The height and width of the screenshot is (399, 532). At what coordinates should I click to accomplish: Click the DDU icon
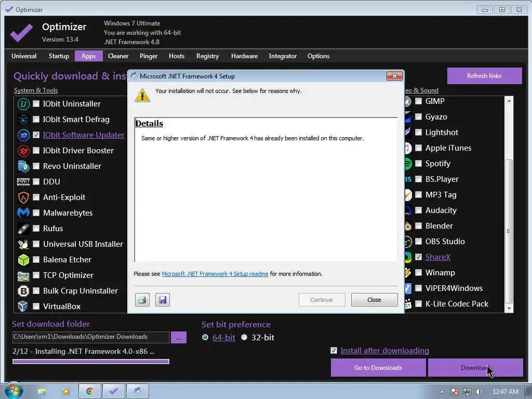click(x=23, y=182)
